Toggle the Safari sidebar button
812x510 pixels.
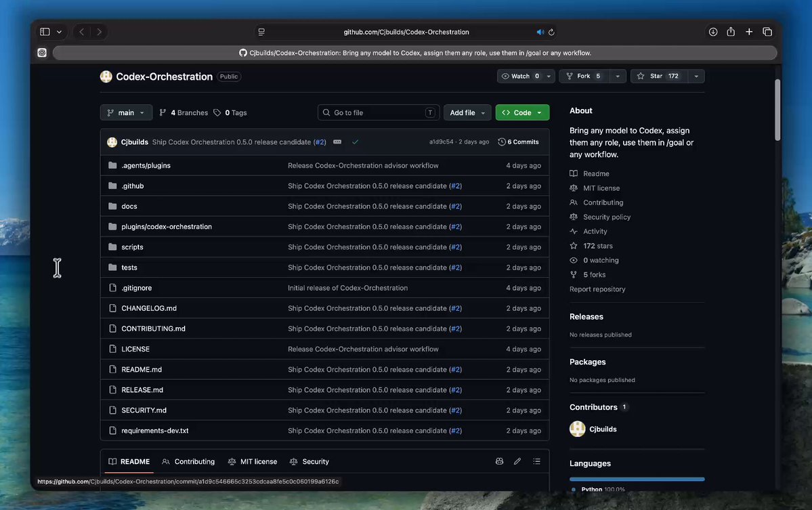tap(45, 32)
